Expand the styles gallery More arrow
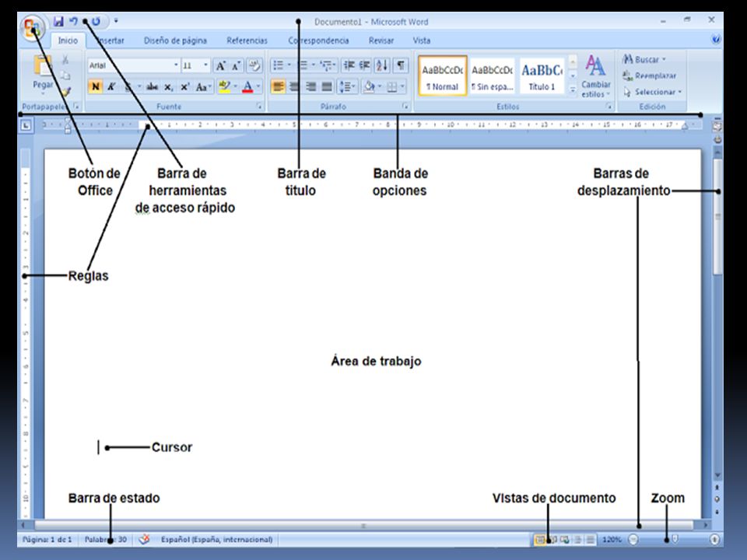747x560 pixels. [573, 90]
